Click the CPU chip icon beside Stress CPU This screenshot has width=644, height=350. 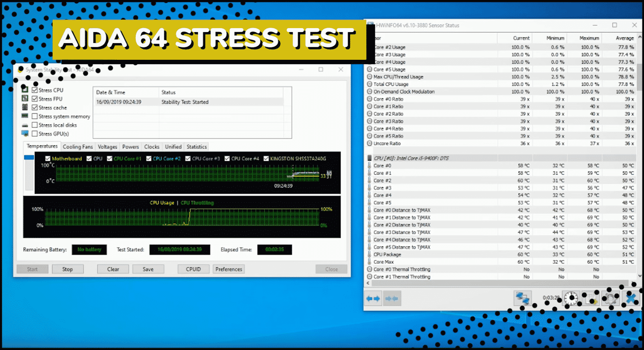[x=25, y=90]
